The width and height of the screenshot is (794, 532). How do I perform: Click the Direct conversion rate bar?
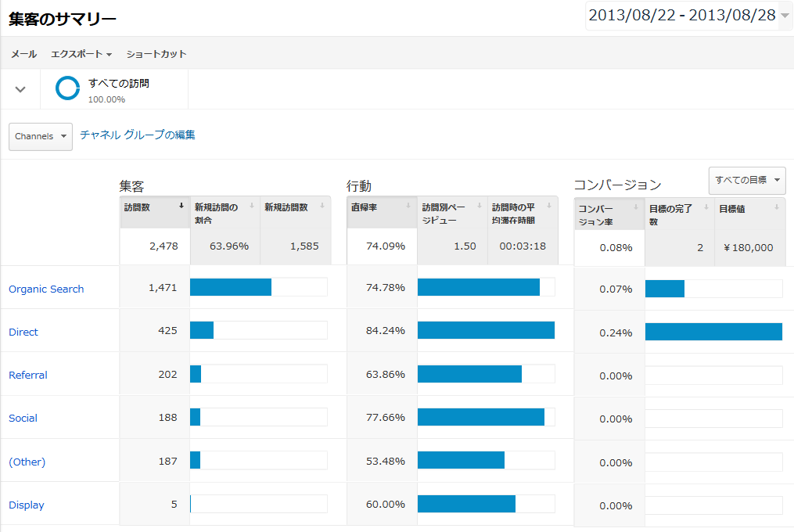pos(713,332)
